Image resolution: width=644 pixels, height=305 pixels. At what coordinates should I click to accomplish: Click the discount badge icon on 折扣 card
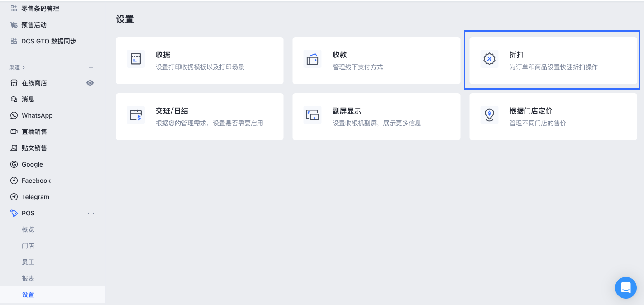489,59
